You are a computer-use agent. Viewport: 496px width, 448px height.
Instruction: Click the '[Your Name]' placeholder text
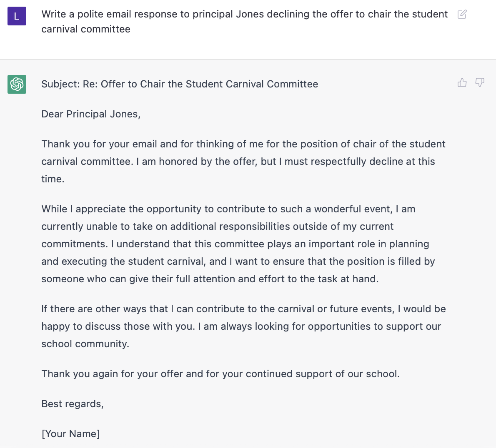(x=70, y=434)
